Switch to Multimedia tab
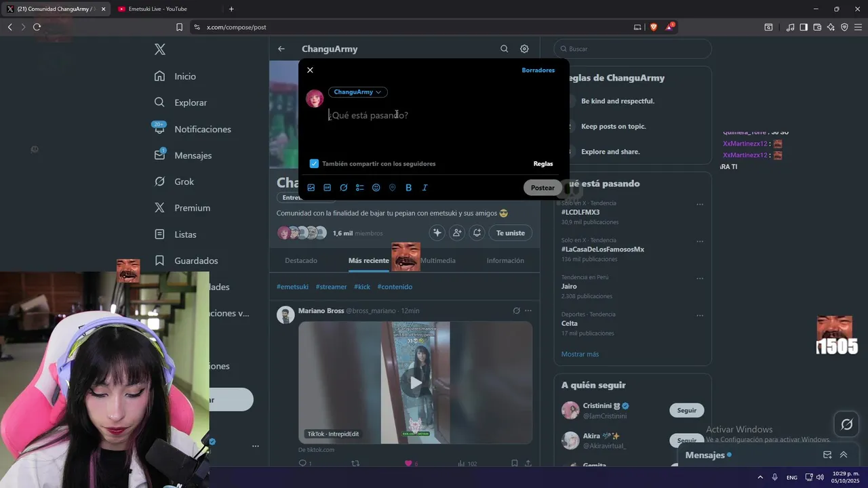 click(x=438, y=261)
